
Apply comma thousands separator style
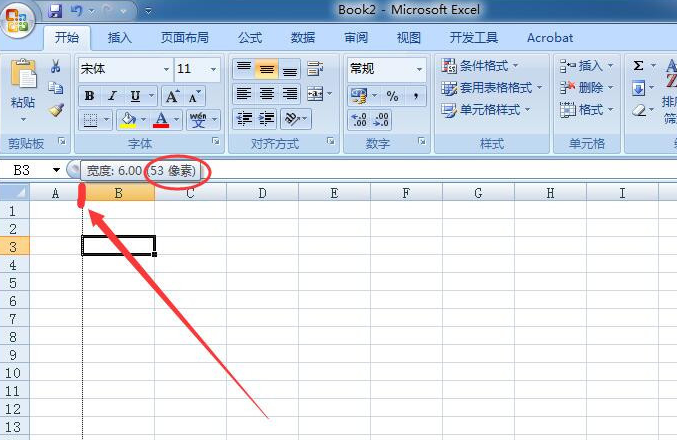coord(415,96)
